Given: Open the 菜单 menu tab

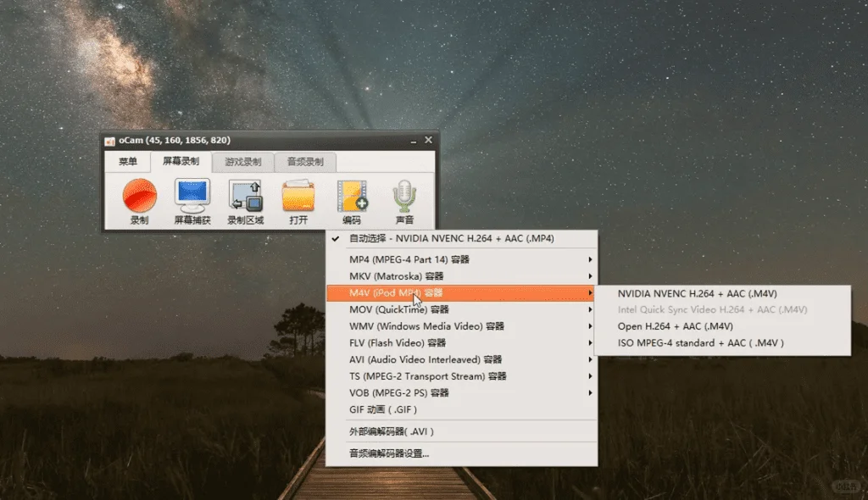Looking at the screenshot, I should click(x=127, y=162).
